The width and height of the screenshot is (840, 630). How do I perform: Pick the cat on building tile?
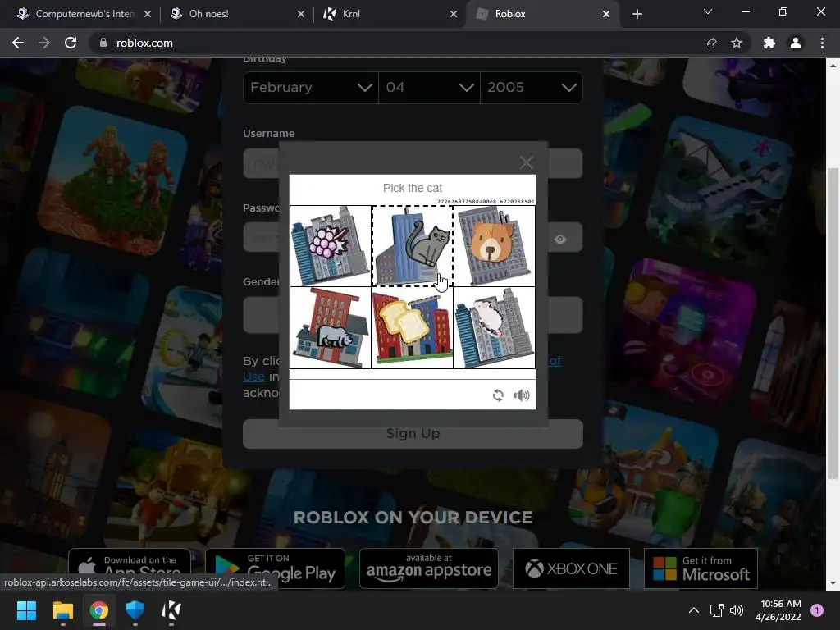tap(413, 246)
